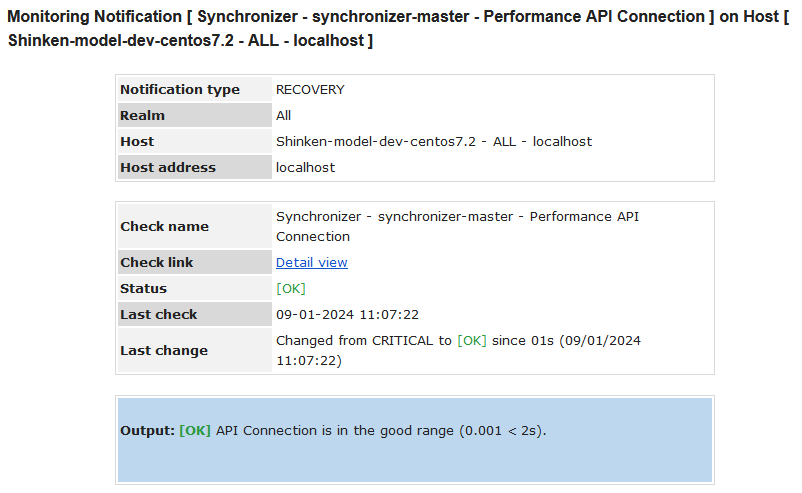Click the green [OK] status value
The height and width of the screenshot is (493, 802).
tap(291, 289)
